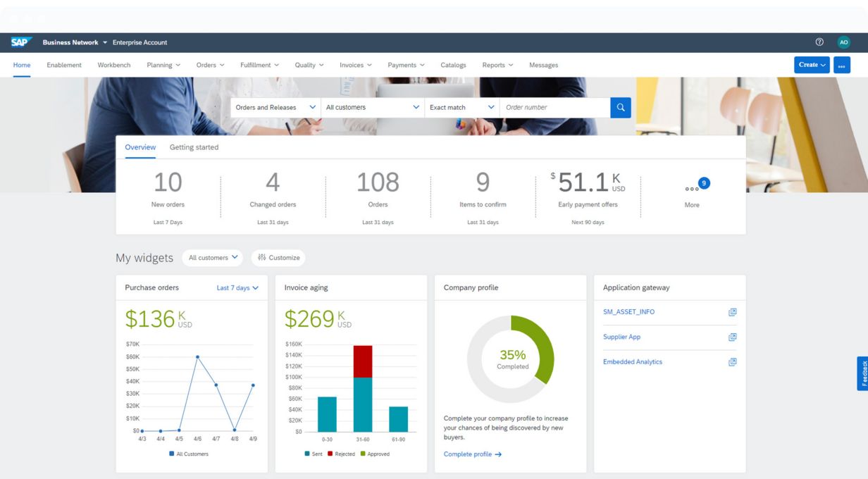
Task: Click the Complete profile link
Action: [x=472, y=454]
